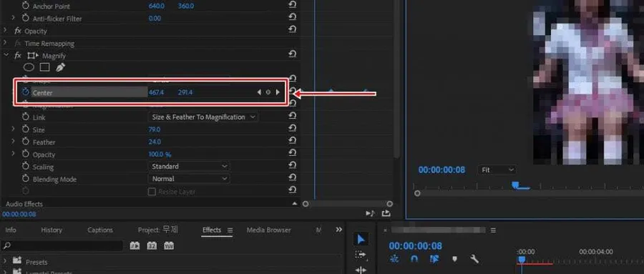The height and width of the screenshot is (274, 644).
Task: Select the Track Select Forward tool
Action: coord(360,255)
